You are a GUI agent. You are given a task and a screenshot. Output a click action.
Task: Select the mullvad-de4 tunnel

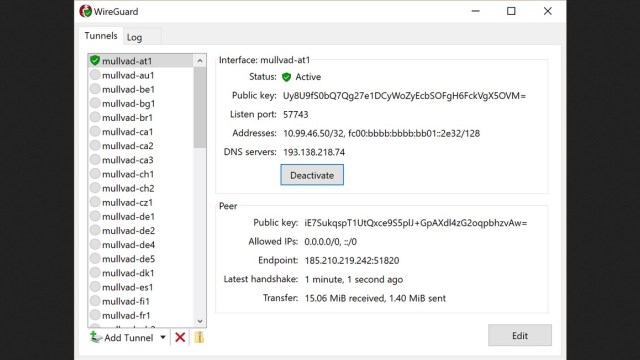coord(141,244)
